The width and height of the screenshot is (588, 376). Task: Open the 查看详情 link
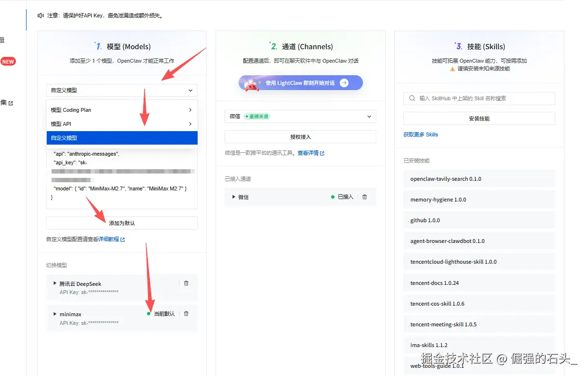click(308, 153)
